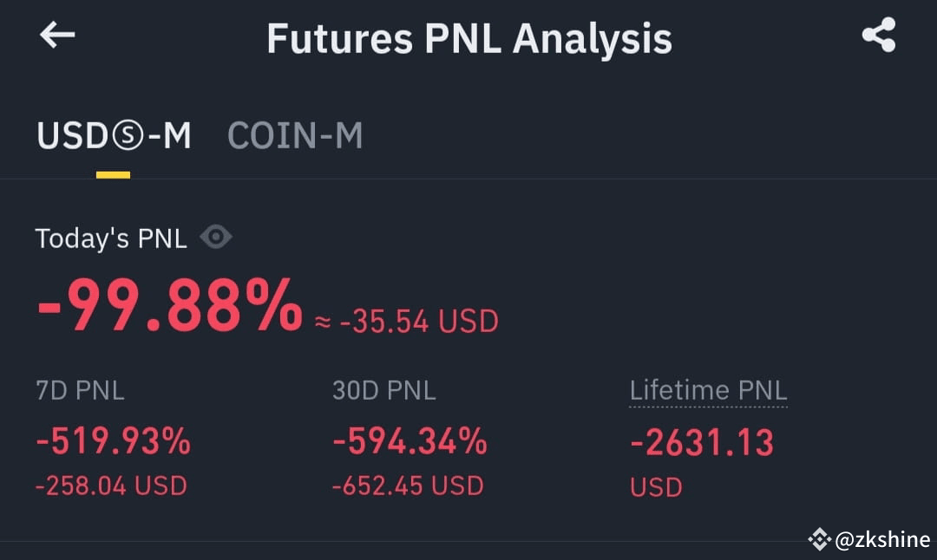Open sharing options via the share icon
This screenshot has width=937, height=560.
878,35
